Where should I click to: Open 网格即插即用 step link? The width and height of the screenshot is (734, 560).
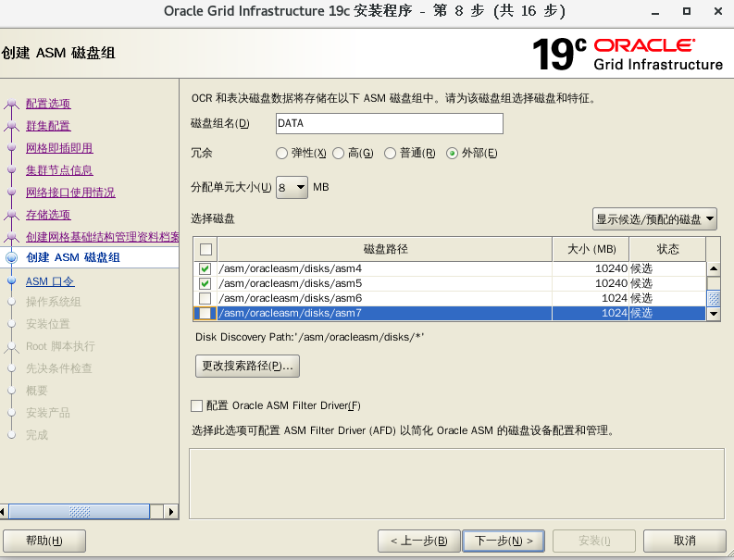pyautogui.click(x=59, y=148)
